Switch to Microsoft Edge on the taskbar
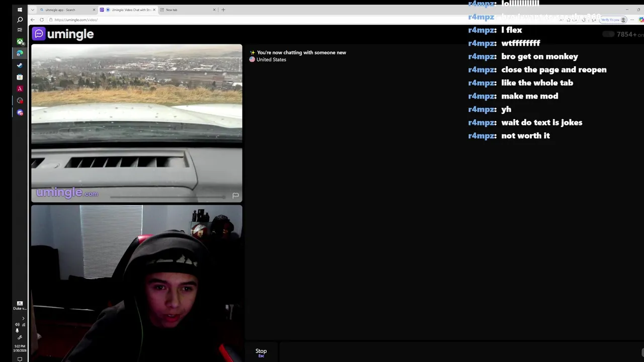The image size is (644, 362). click(20, 53)
